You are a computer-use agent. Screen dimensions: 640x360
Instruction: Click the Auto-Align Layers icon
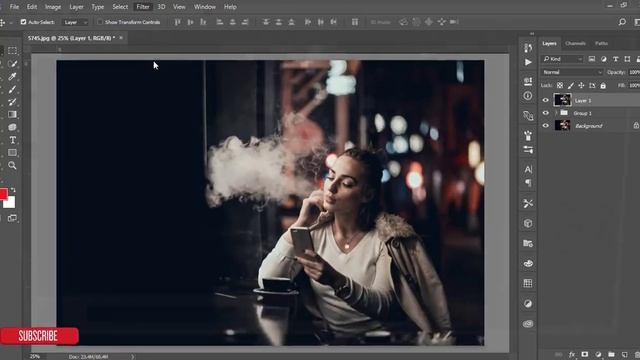(355, 22)
